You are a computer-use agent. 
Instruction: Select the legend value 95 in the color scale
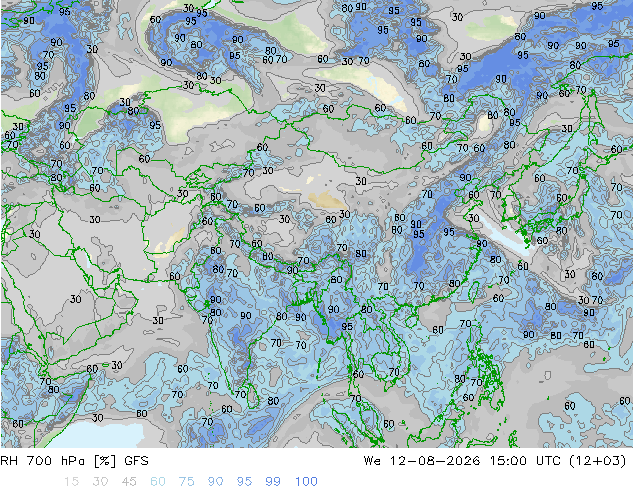pos(244,482)
